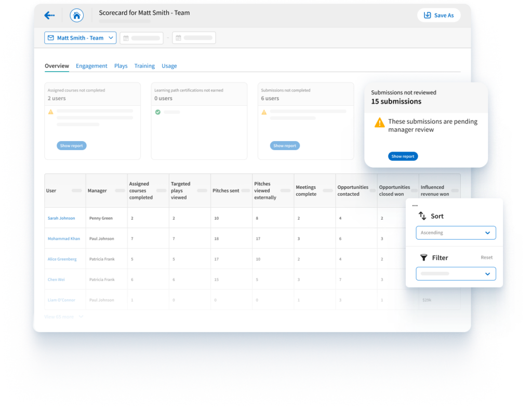Click the Sort arrows icon
Screen dimensions: 532x408
(x=422, y=215)
